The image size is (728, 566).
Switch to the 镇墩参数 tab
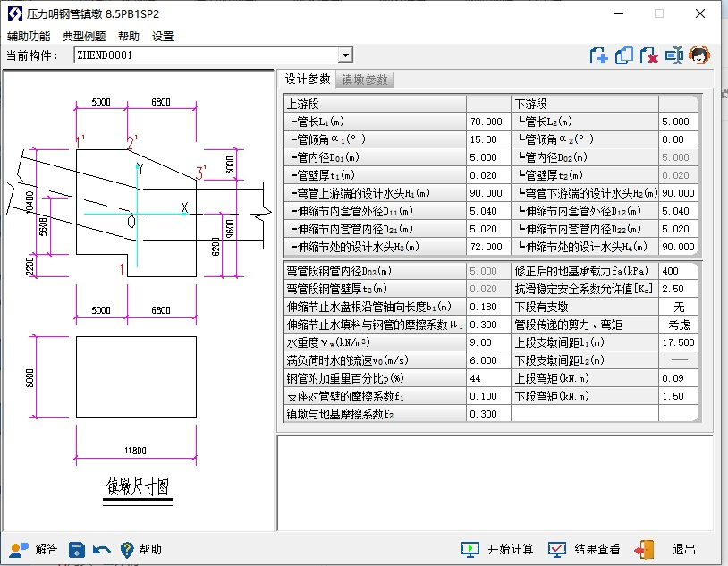pyautogui.click(x=365, y=80)
